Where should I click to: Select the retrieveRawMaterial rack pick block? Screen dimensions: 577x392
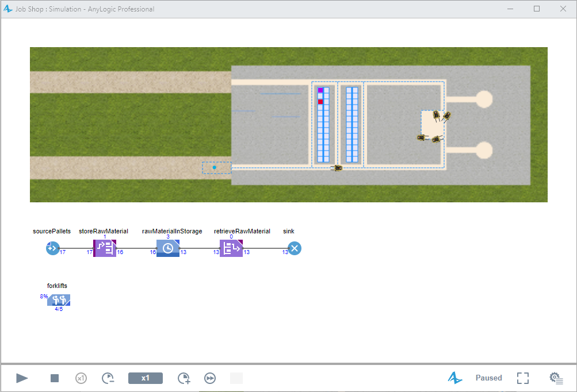(231, 248)
